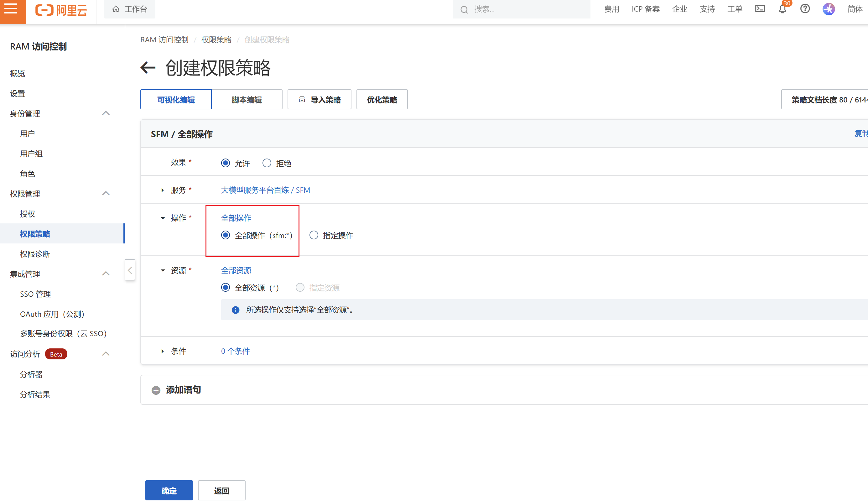
Task: Collapse the 身份管理 sidebar section
Action: click(x=106, y=113)
